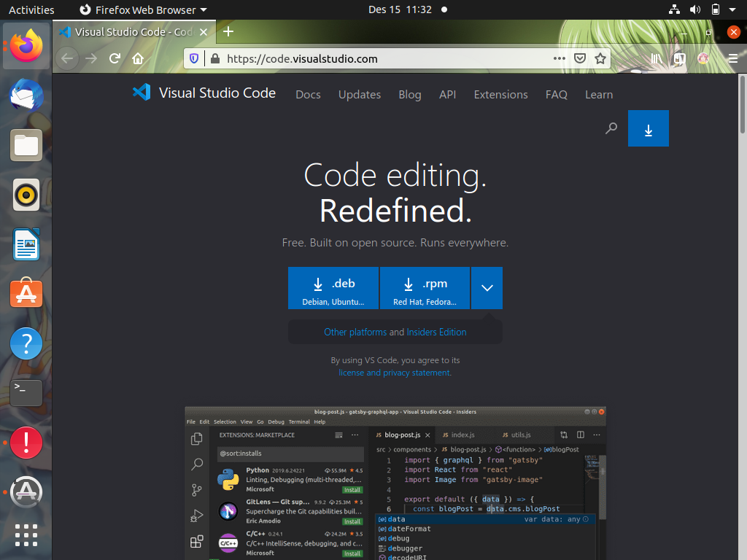Switch to the Visual Studio Code browser tab
Image resolution: width=747 pixels, height=560 pixels.
(x=131, y=31)
